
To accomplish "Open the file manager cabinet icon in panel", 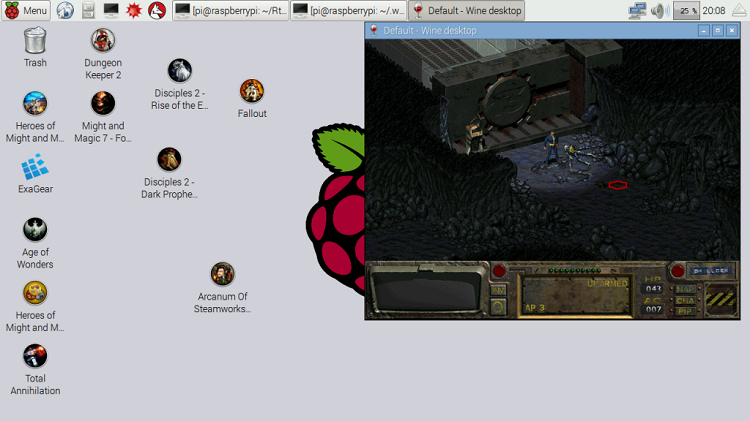I will [88, 10].
